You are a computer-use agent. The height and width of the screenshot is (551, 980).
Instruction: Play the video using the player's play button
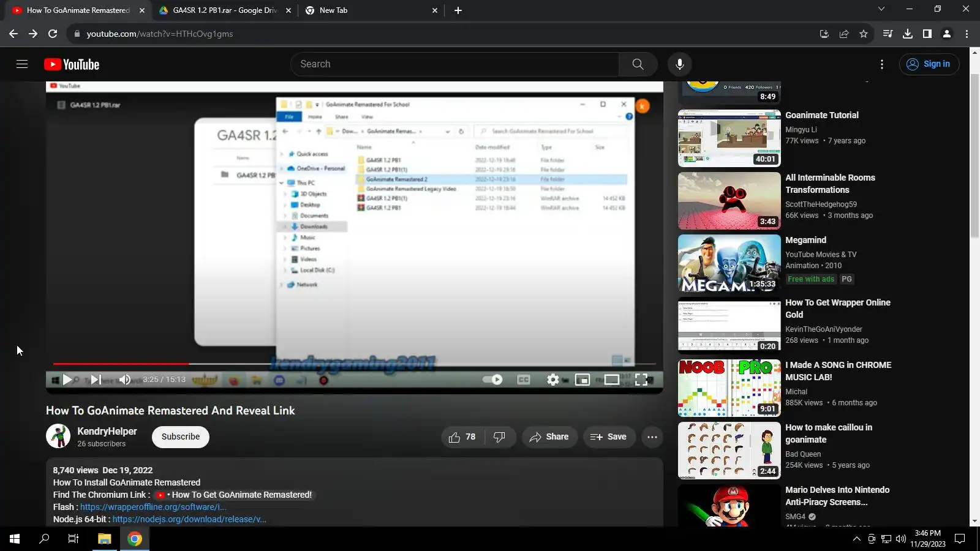[67, 380]
